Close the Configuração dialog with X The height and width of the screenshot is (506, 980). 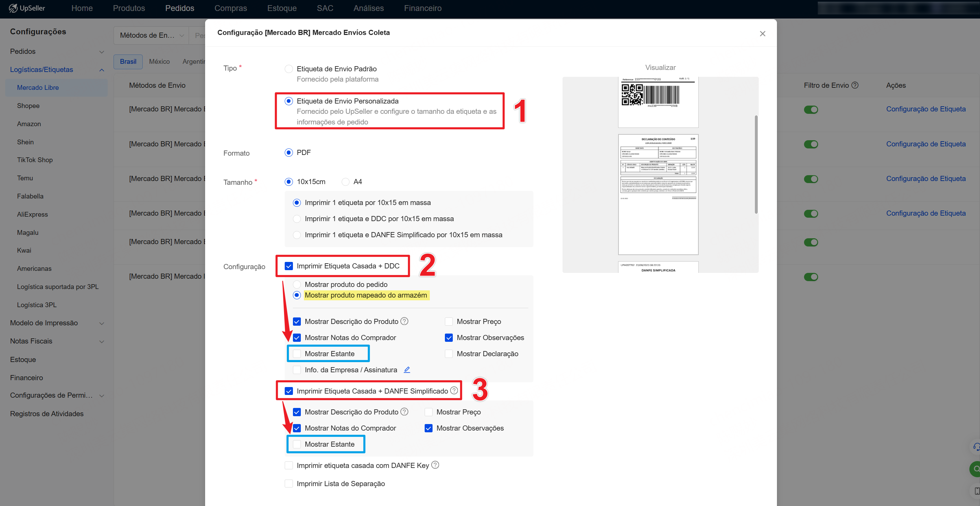pyautogui.click(x=763, y=34)
